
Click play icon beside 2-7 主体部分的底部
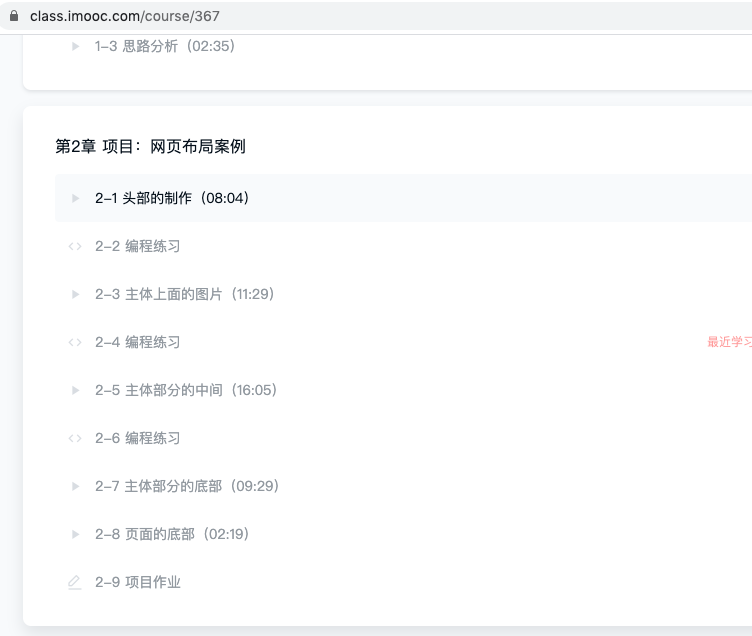click(75, 486)
